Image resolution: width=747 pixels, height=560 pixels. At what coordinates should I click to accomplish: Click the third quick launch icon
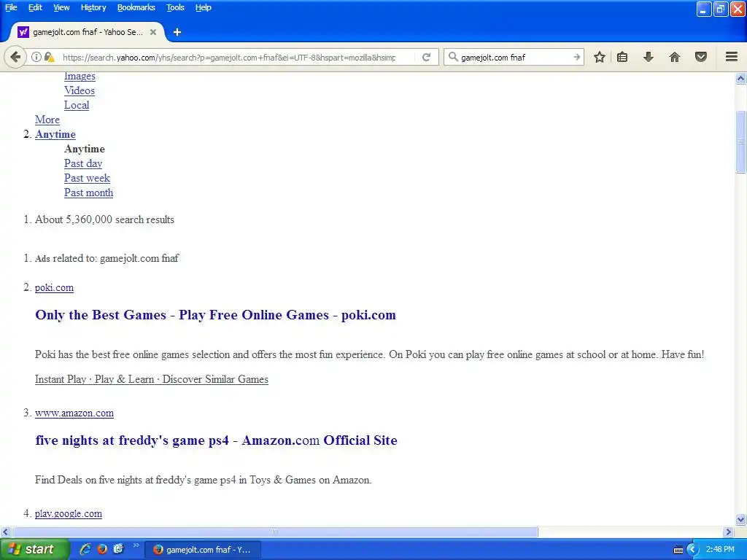pos(118,549)
